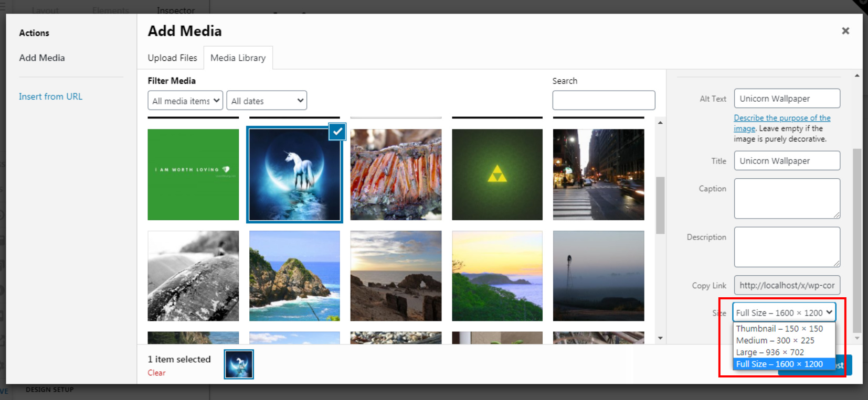Click the 'Filter Media' heading
Image resolution: width=868 pixels, height=400 pixels.
click(x=172, y=81)
